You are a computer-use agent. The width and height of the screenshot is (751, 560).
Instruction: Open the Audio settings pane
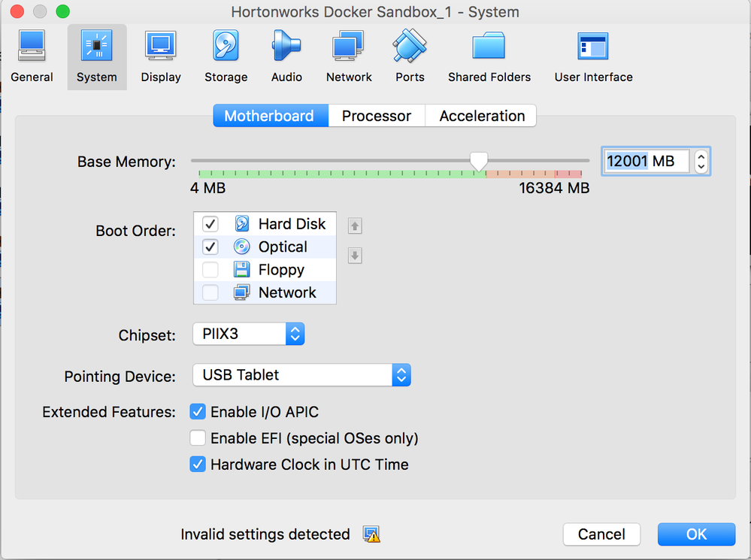point(286,56)
